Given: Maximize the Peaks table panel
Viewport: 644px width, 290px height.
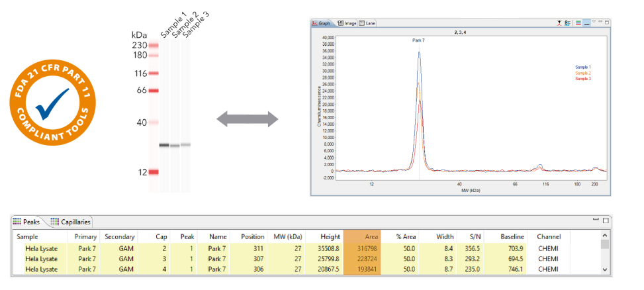Looking at the screenshot, I should pos(606,220).
